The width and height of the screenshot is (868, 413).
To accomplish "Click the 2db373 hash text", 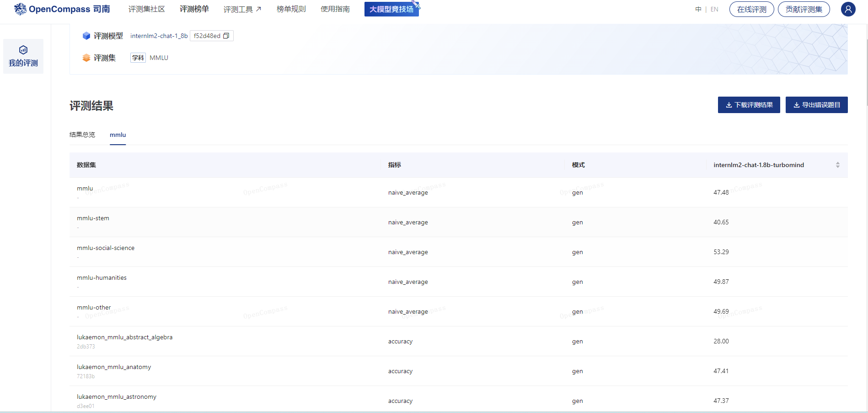I will (86, 347).
